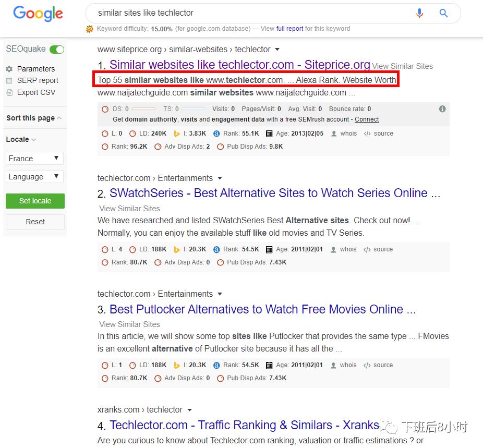
Task: Click View Similar Sites under SWatchSeries
Action: (130, 209)
